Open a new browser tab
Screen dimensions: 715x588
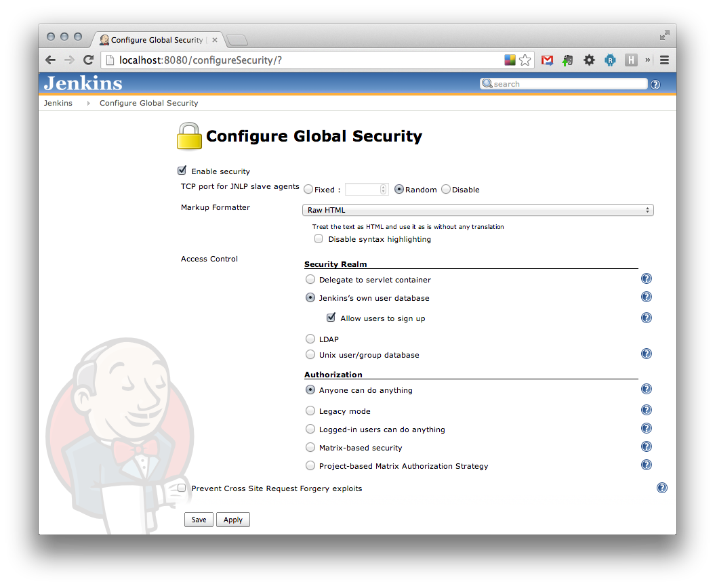(237, 41)
